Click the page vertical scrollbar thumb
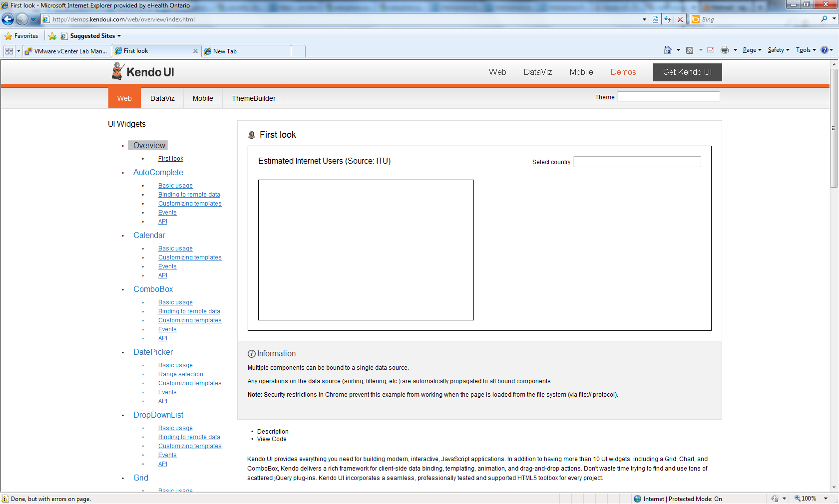The height and width of the screenshot is (504, 839). [834, 128]
